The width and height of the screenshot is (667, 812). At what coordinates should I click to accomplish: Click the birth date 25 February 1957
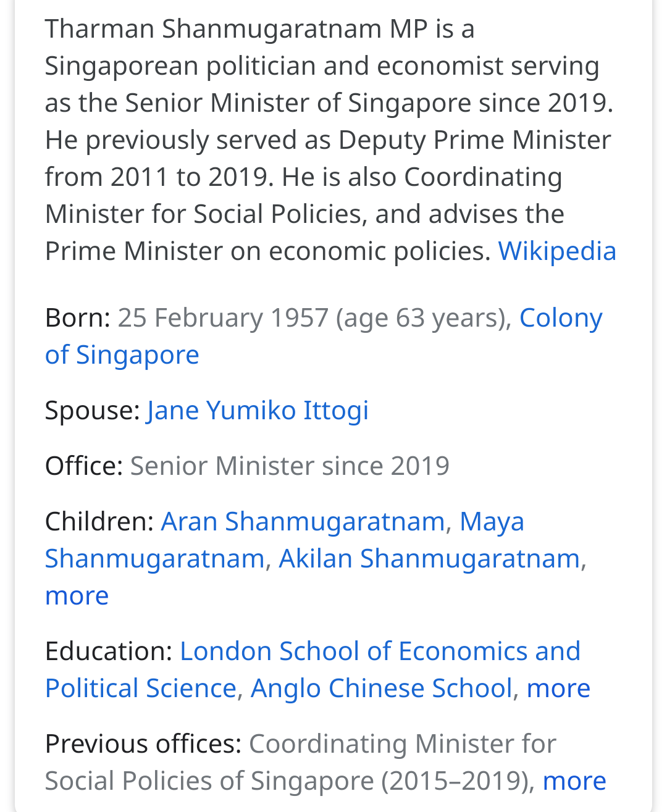pos(223,318)
